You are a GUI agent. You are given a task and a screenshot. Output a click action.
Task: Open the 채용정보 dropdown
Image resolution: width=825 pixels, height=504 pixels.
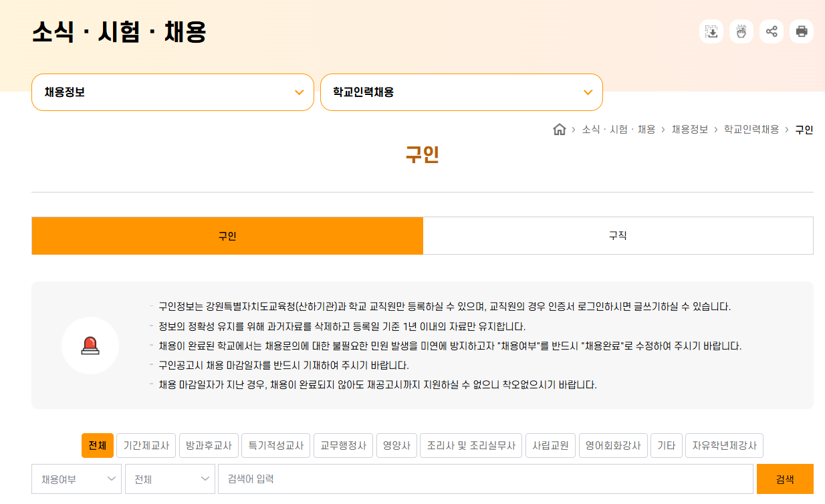(x=172, y=92)
